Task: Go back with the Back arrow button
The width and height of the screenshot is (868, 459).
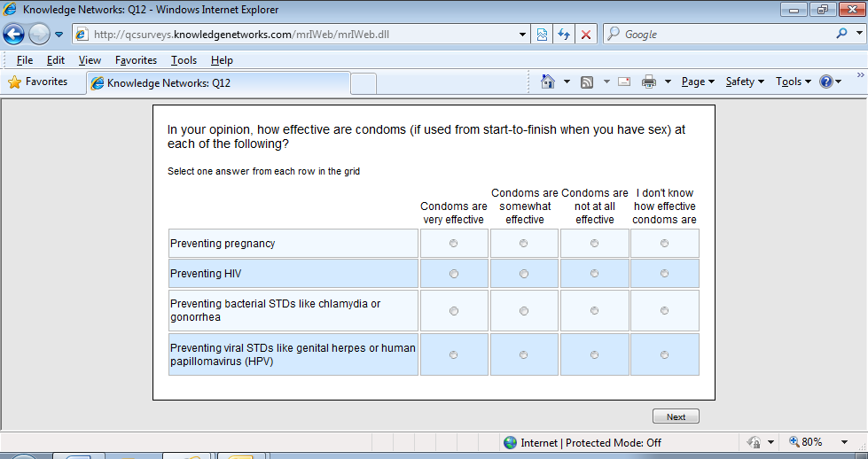Action: [13, 35]
